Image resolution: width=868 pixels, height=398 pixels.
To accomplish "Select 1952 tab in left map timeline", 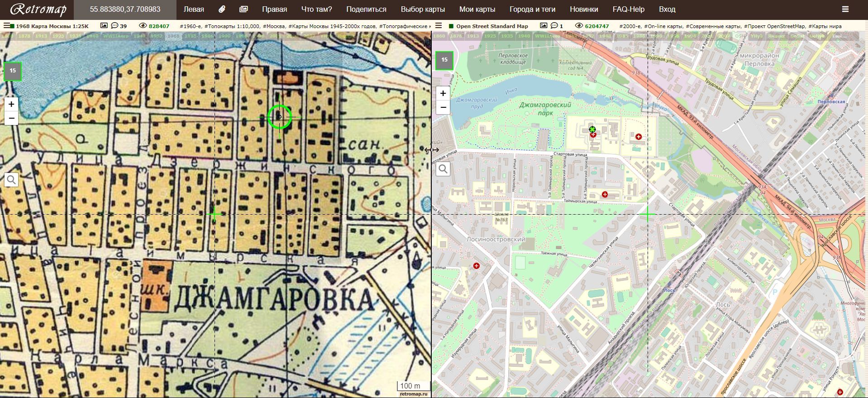I will point(156,36).
